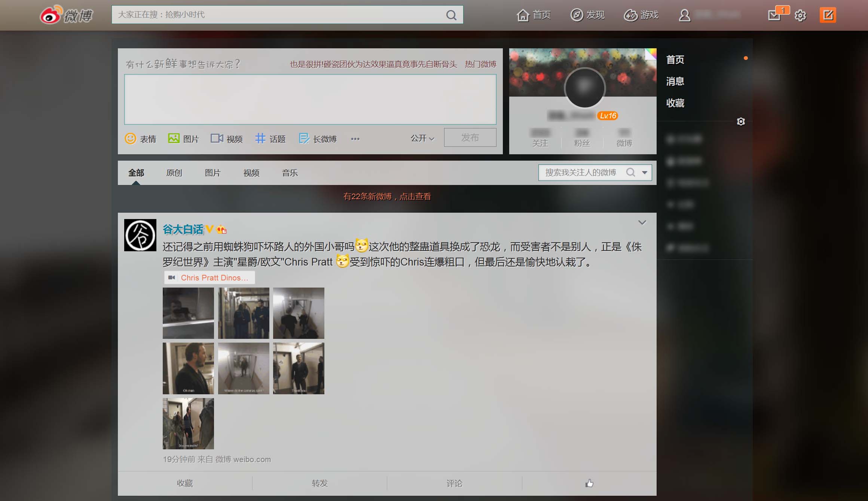Open the top bar settings gear
The width and height of the screenshot is (868, 501).
(x=800, y=15)
